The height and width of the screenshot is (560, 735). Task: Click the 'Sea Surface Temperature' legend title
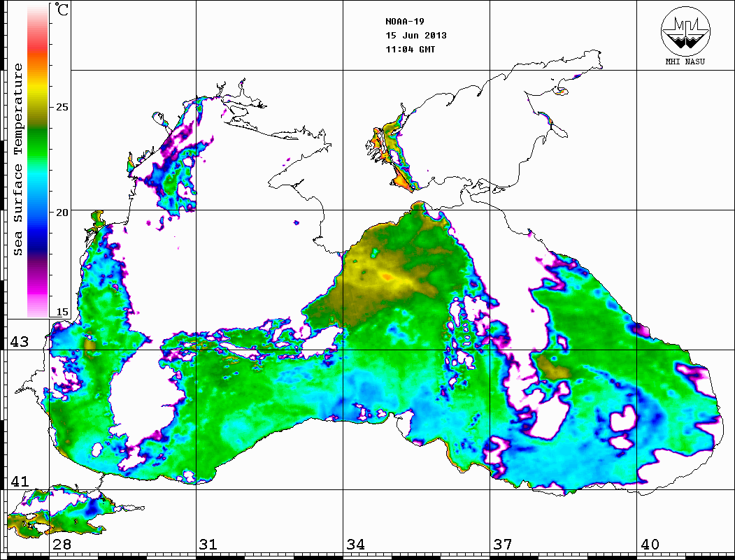pos(18,159)
